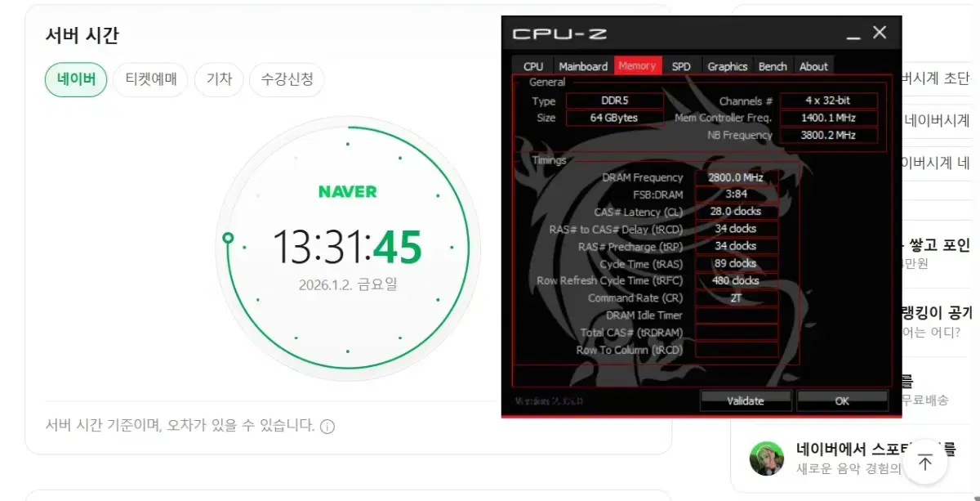Select the 수강신청 chip
Viewport: 980px width, 501px height.
(287, 80)
